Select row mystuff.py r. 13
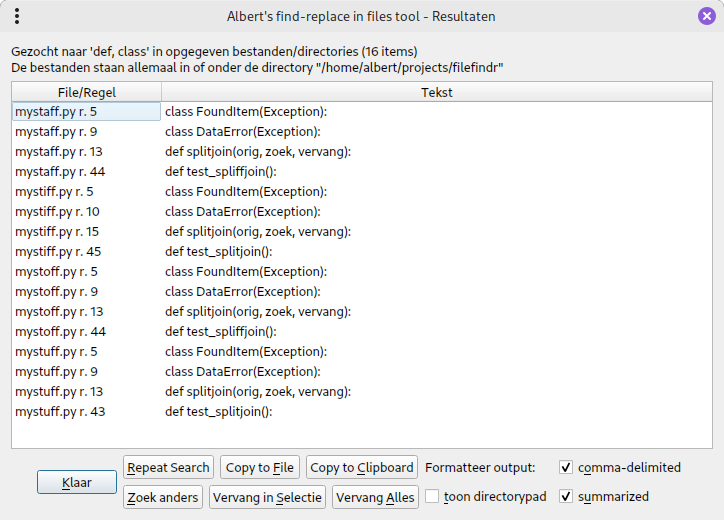Viewport: 724px width, 520px height. pos(362,392)
